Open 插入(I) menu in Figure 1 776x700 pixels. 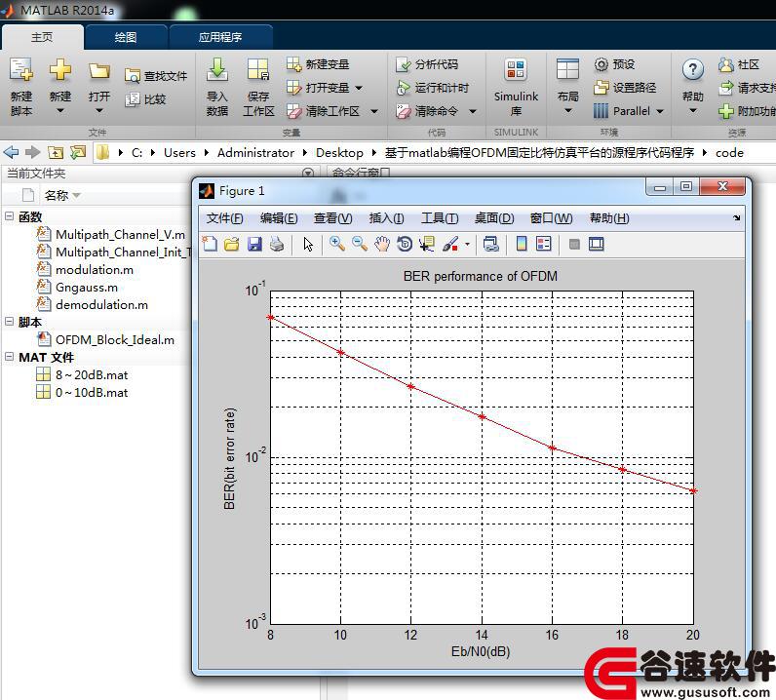tap(386, 218)
